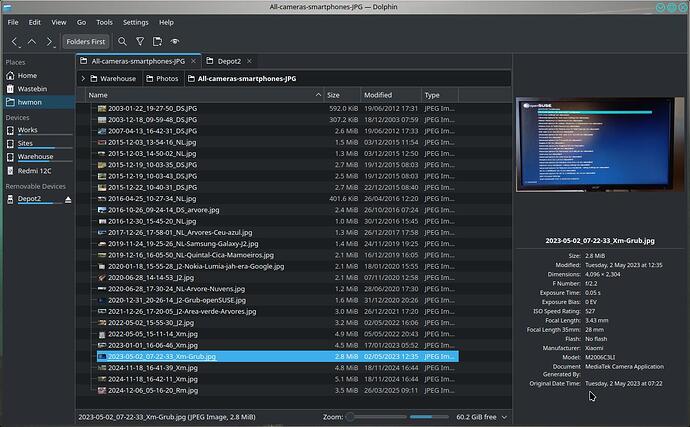
Task: Sort files by the Name column
Action: coord(98,95)
